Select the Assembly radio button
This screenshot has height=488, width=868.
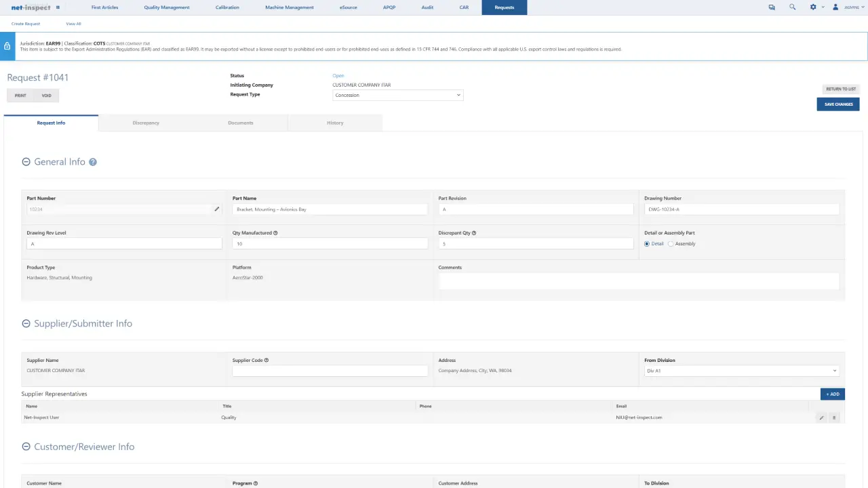pos(670,243)
